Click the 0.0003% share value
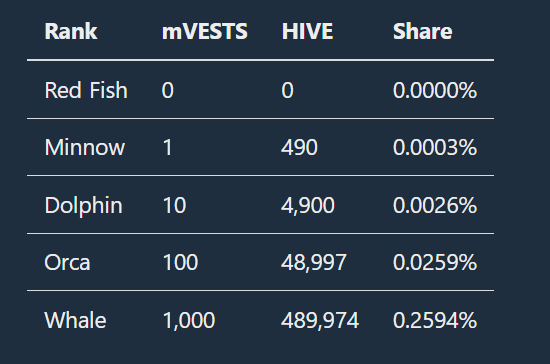This screenshot has height=364, width=550. pos(435,147)
